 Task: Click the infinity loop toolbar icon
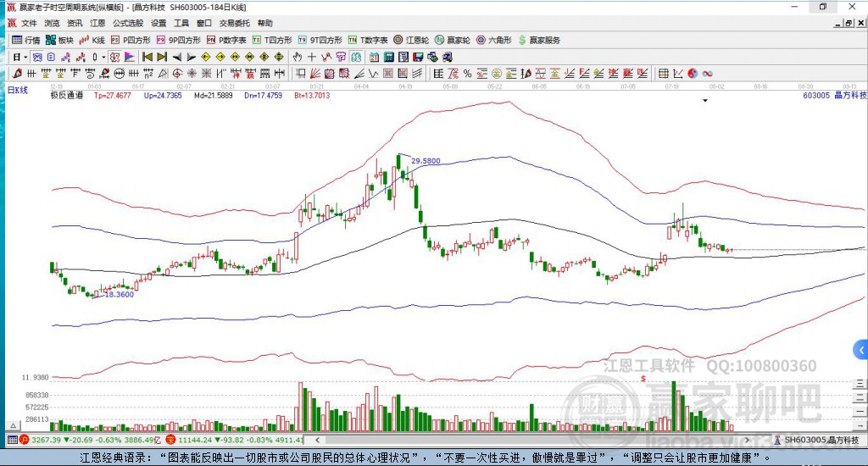tap(708, 74)
